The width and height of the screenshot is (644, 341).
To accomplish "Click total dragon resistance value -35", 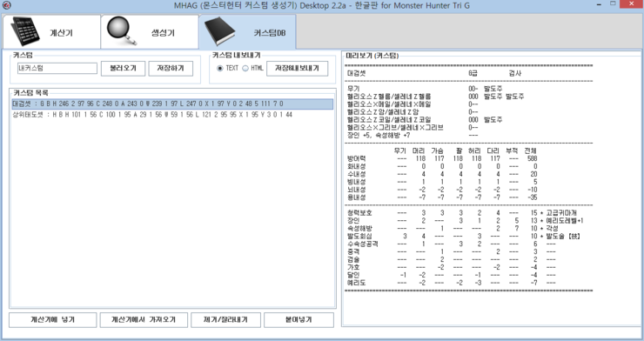I will (x=532, y=197).
